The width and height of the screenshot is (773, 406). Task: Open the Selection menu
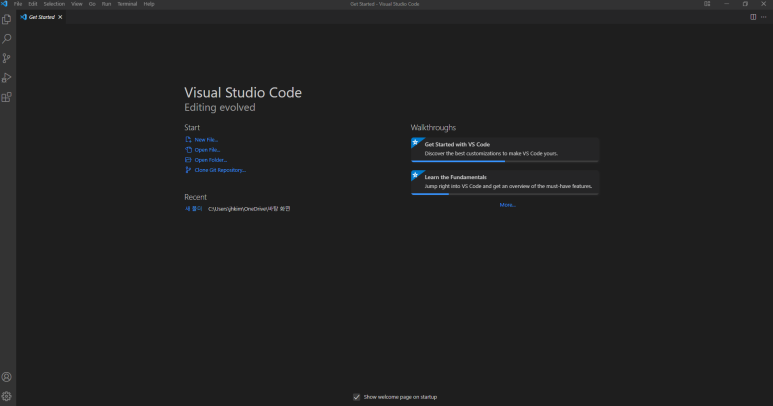[x=54, y=4]
